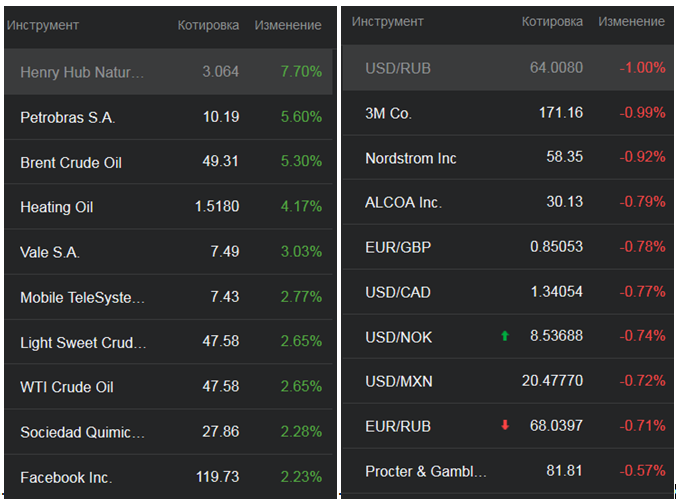Select Nordstrom Inc row
The width and height of the screenshot is (676, 499).
point(411,158)
